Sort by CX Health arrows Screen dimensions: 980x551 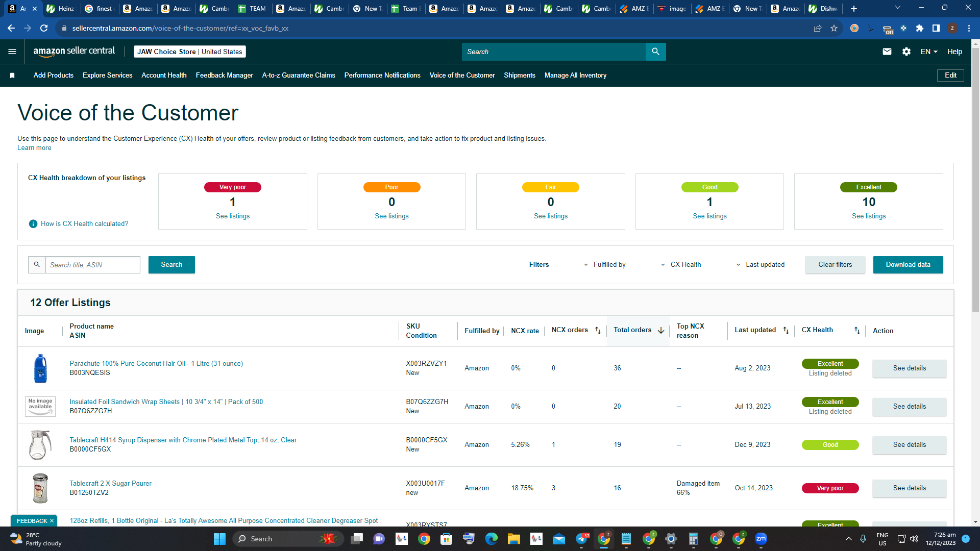click(x=857, y=331)
